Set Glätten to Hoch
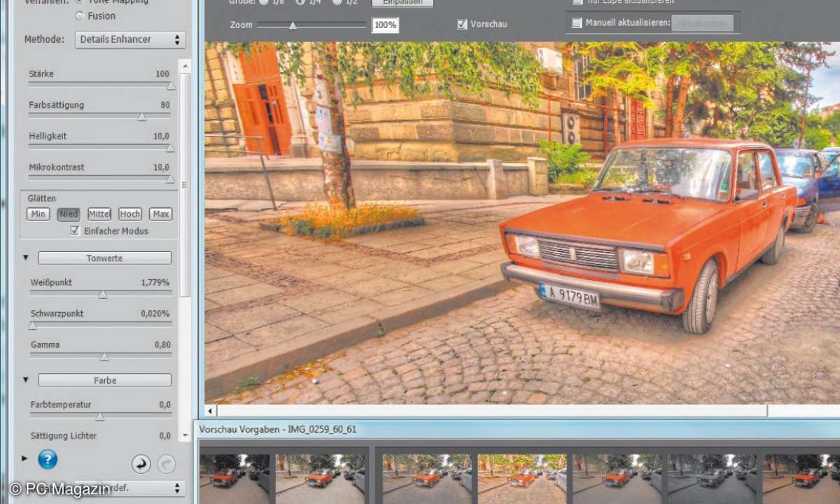Viewport: 840px width, 504px height. 130,214
